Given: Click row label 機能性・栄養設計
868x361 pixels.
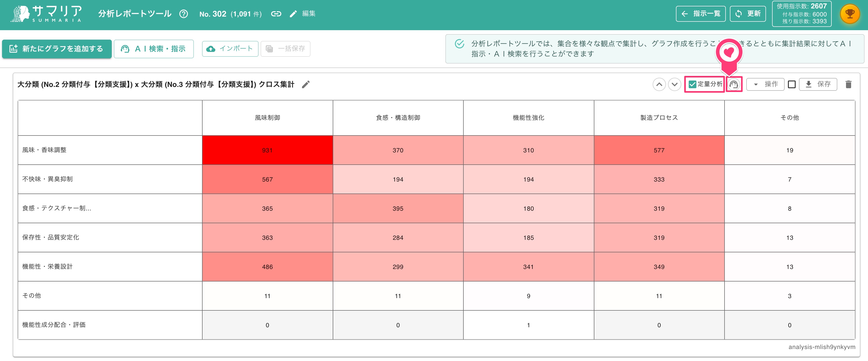Looking at the screenshot, I should click(47, 266).
